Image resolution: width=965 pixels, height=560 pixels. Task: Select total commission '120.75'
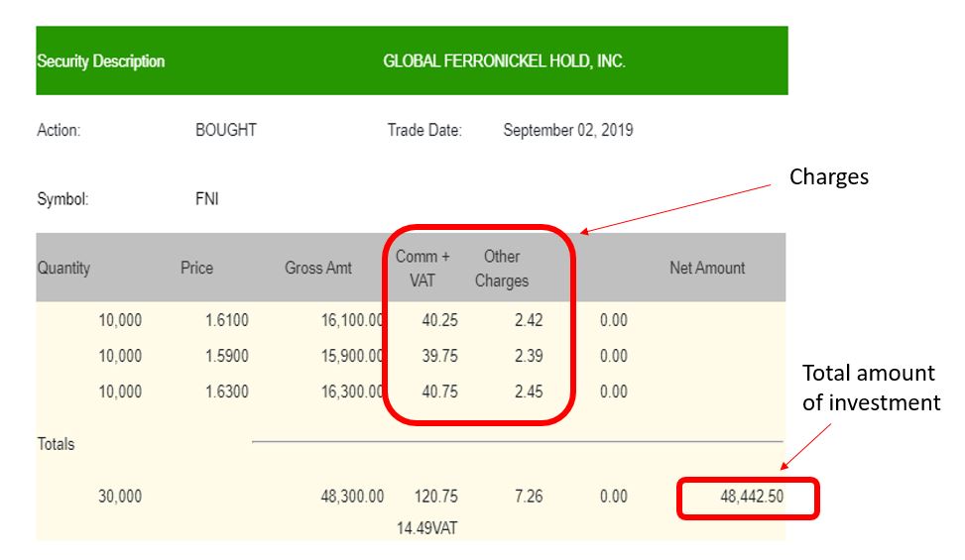pos(435,496)
